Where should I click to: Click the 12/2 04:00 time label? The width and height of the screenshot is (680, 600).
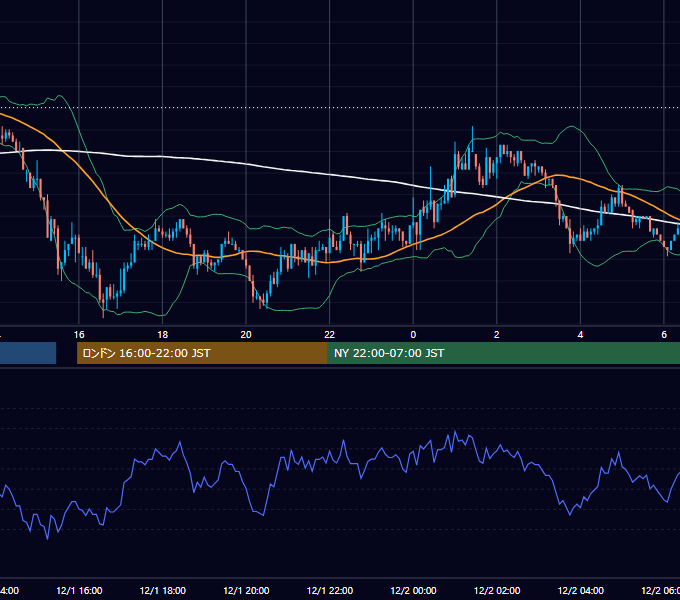[x=581, y=591]
